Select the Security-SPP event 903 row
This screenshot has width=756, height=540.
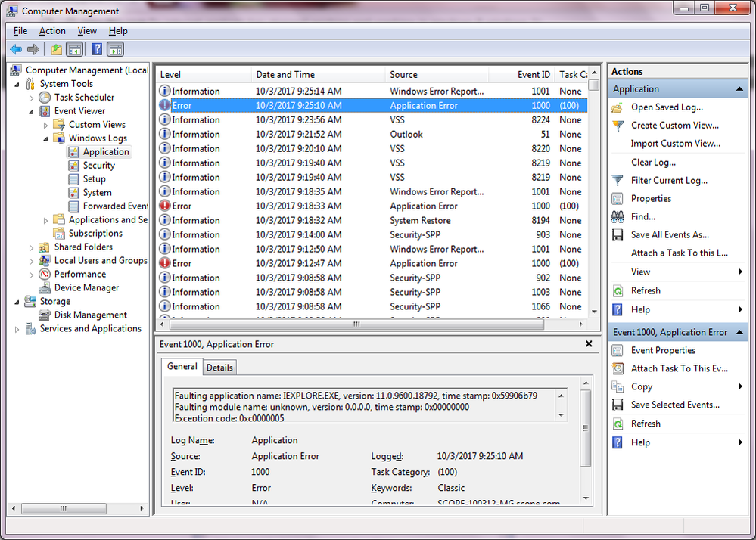[x=372, y=234]
